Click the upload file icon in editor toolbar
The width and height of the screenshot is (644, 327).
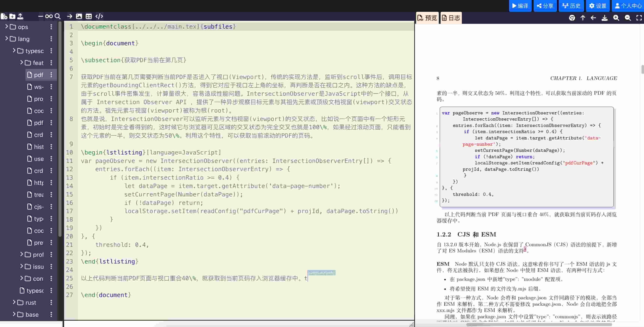click(x=20, y=16)
